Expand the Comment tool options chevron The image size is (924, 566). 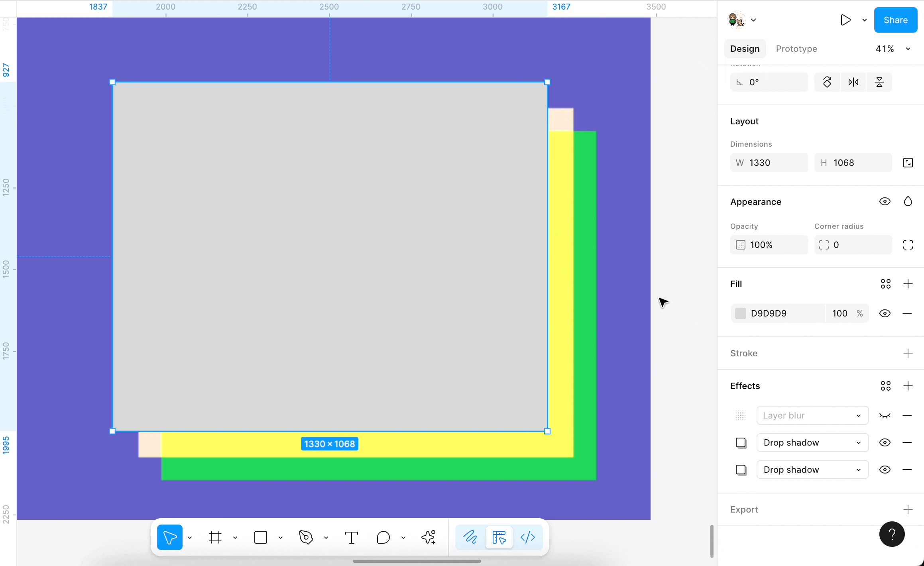pos(403,538)
